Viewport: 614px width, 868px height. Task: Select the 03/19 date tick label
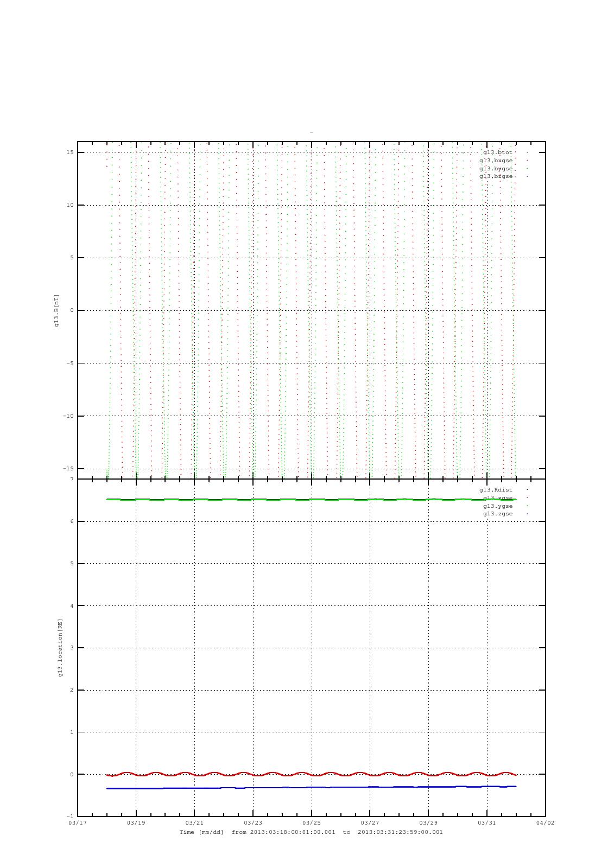click(136, 823)
